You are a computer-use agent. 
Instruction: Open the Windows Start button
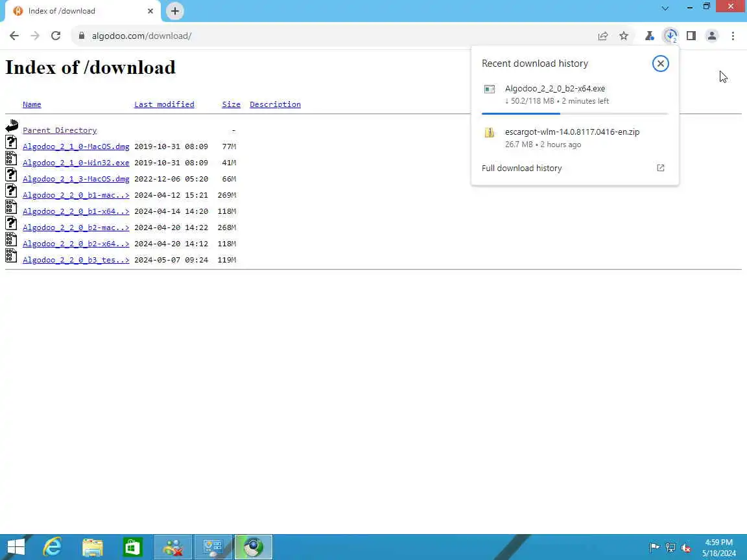click(x=16, y=547)
